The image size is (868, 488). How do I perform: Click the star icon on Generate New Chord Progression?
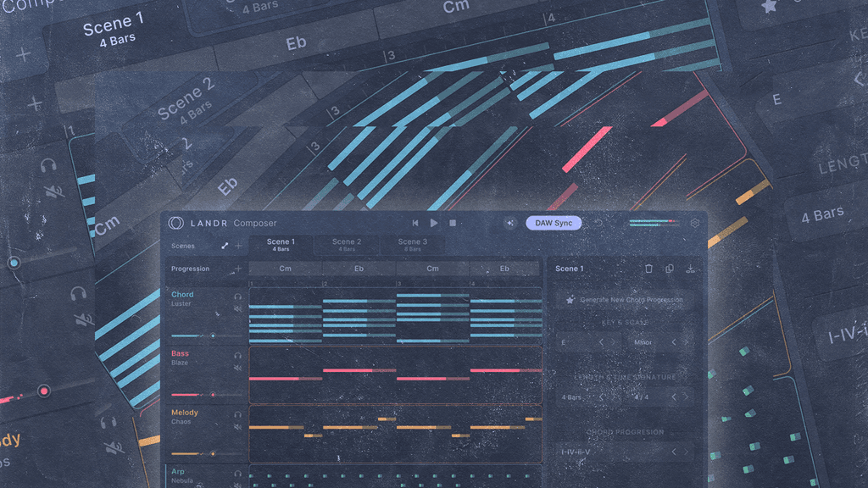click(570, 300)
